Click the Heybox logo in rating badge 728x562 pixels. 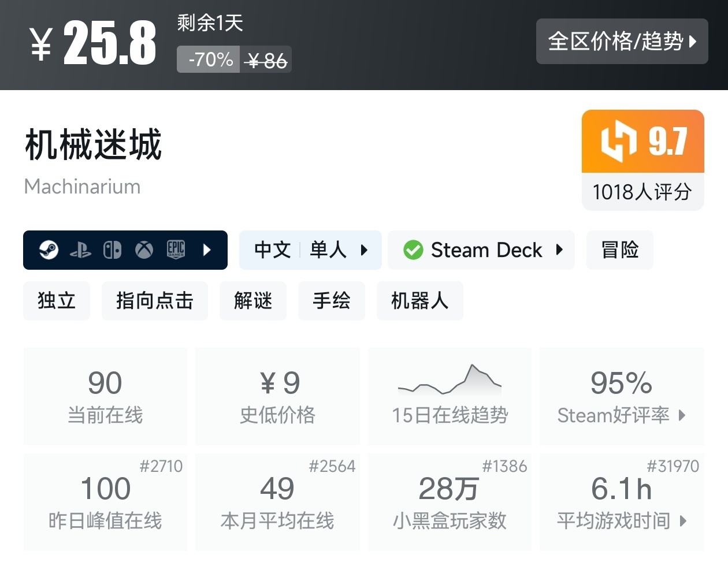pyautogui.click(x=618, y=141)
